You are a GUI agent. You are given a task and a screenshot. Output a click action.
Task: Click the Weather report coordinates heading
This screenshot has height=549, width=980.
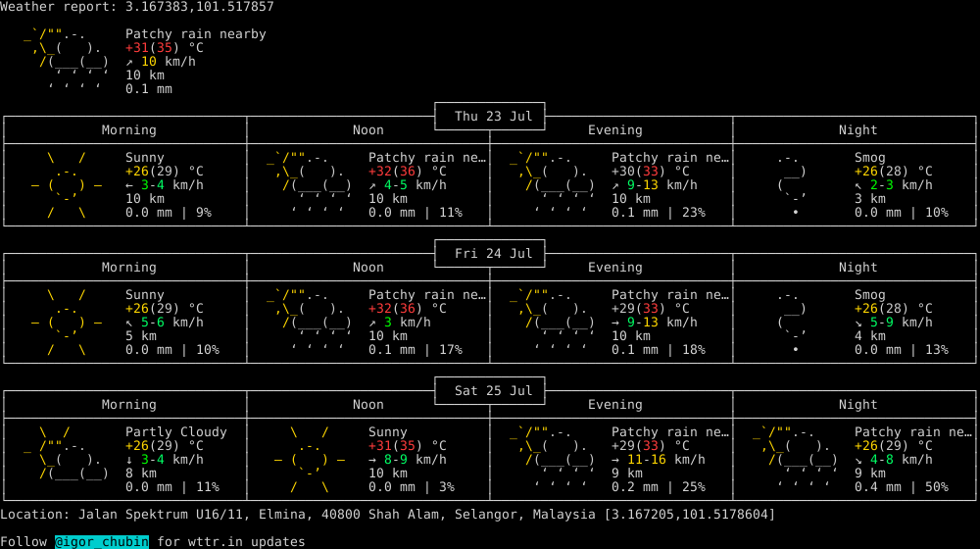[137, 7]
